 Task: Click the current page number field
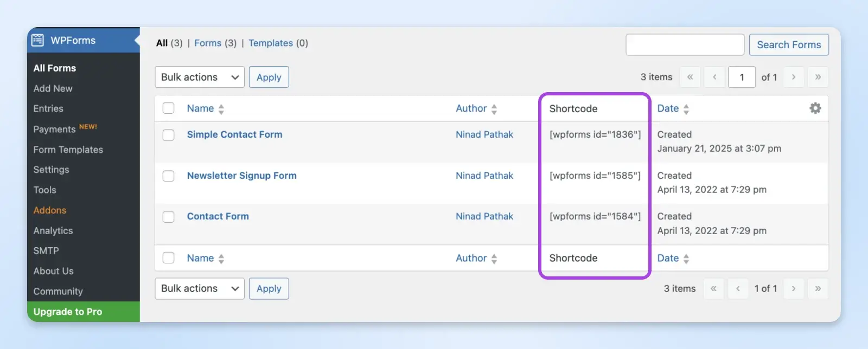(742, 77)
